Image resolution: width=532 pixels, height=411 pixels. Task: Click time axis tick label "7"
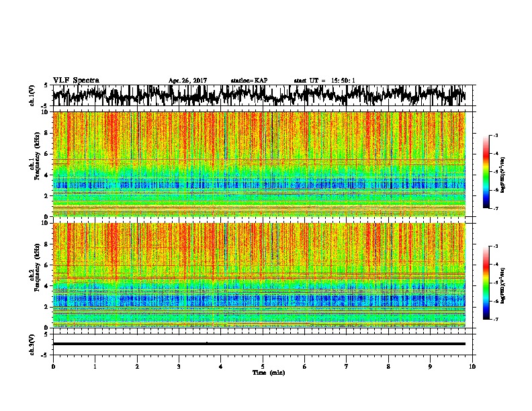point(347,367)
